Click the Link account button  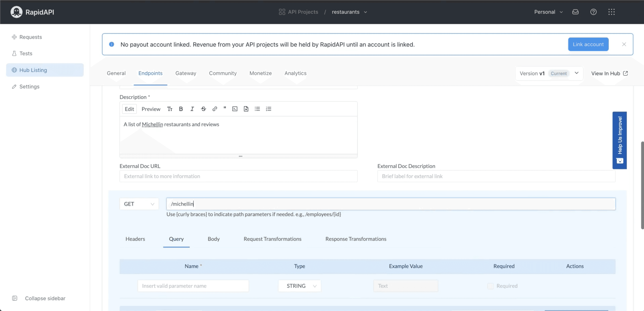pos(588,44)
